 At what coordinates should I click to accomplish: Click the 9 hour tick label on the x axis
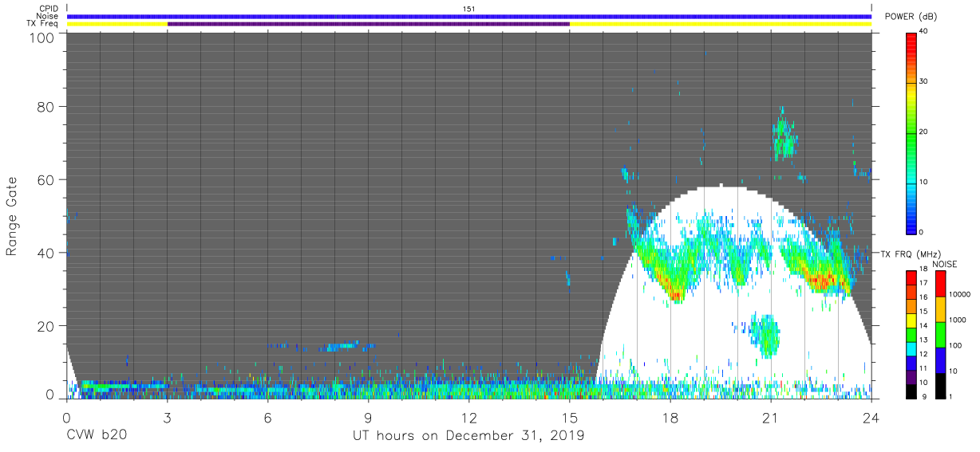click(368, 417)
